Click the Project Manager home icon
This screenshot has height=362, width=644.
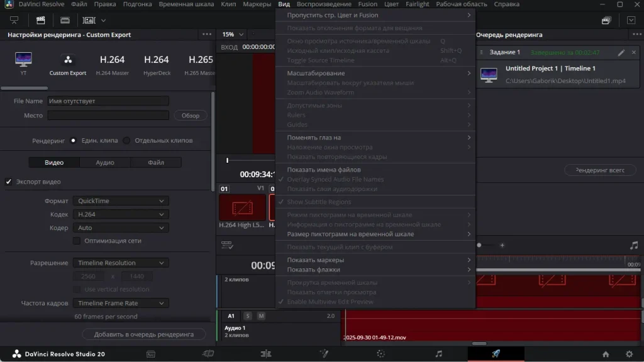tap(606, 354)
